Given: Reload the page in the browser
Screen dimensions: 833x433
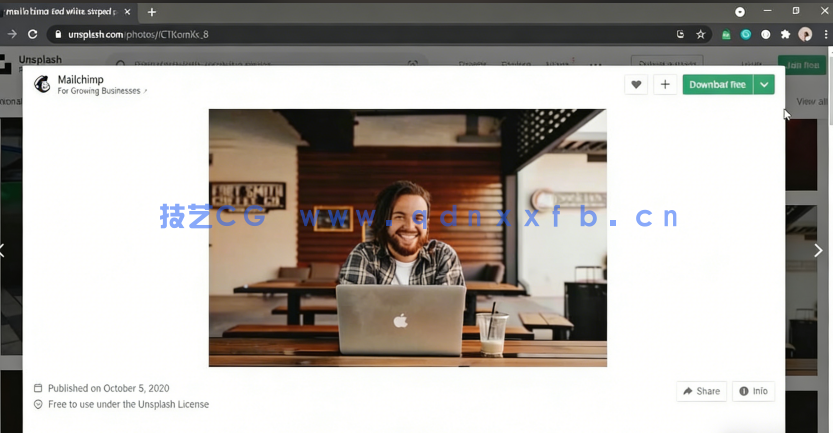Looking at the screenshot, I should [32, 34].
